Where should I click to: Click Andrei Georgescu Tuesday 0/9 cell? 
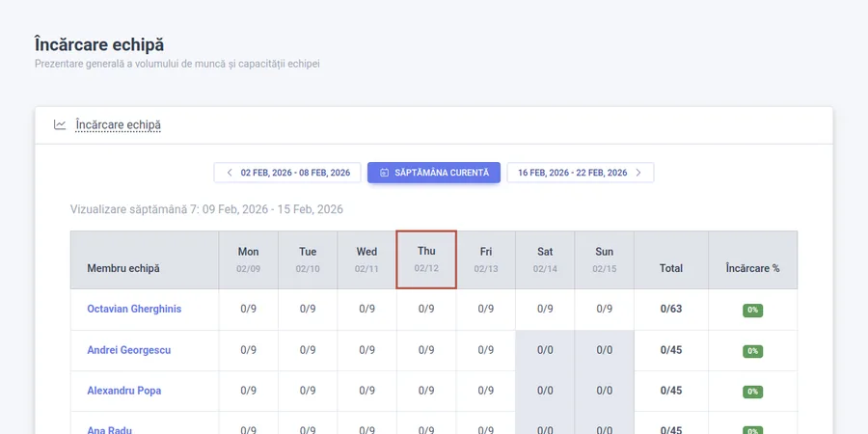308,350
